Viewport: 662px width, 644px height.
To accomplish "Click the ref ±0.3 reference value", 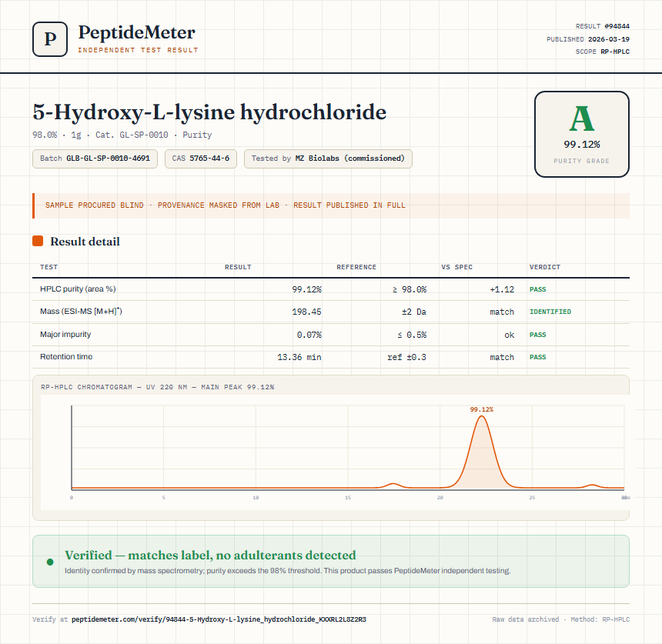I will coord(407,357).
